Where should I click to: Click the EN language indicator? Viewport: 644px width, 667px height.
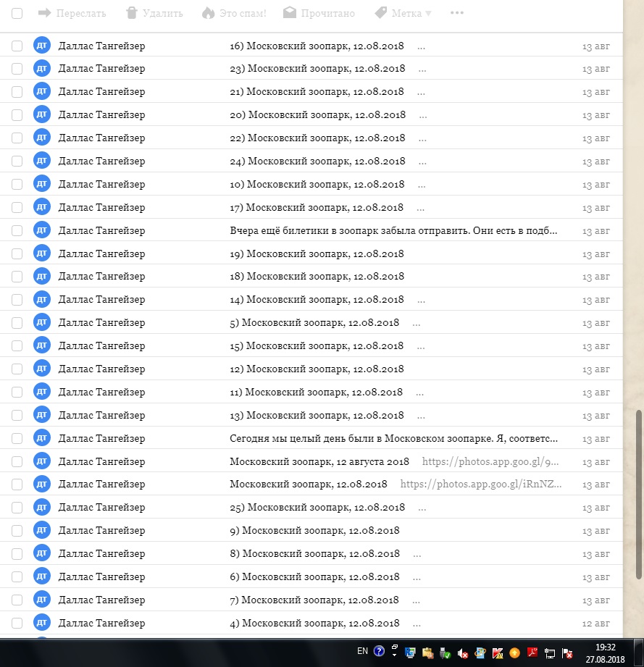[362, 652]
